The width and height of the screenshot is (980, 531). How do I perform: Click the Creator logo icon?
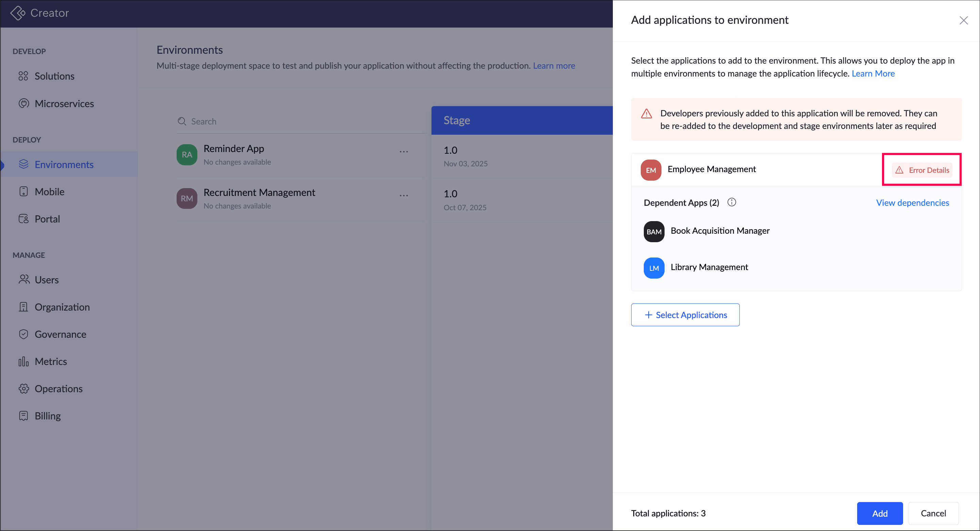tap(17, 13)
